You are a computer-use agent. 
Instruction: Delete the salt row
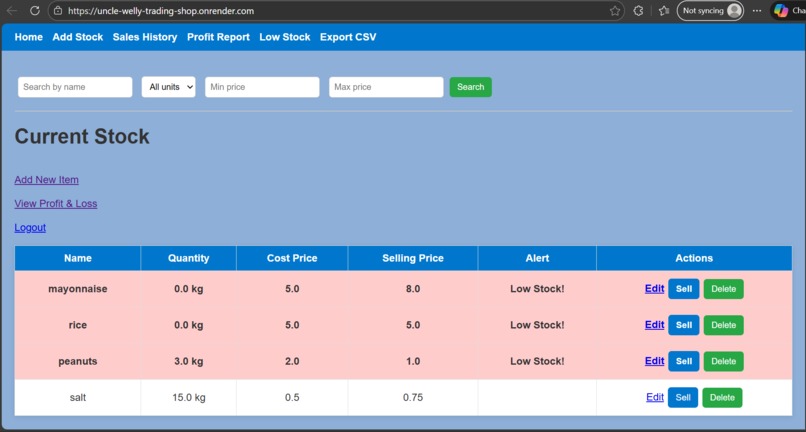coord(722,398)
